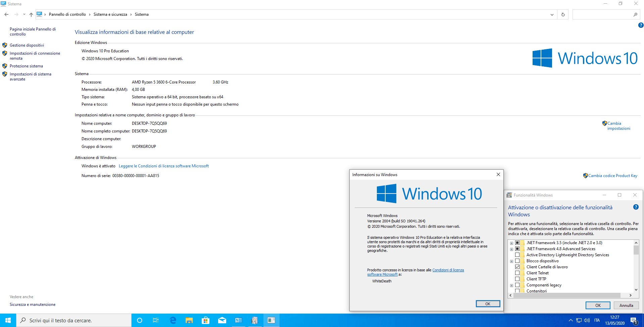
Task: Open Sicurezza e manutenzione link
Action: (x=33, y=305)
